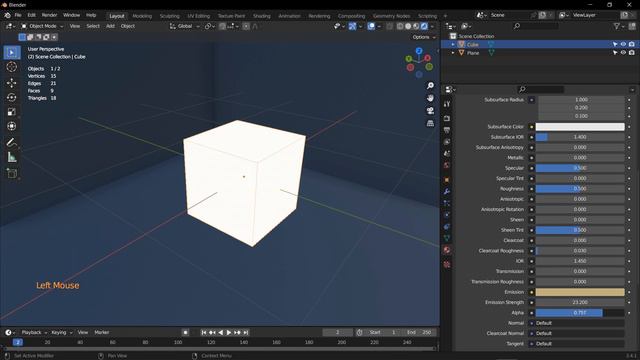This screenshot has height=360, width=640.
Task: Click the Subsurface Color swatch
Action: click(x=580, y=127)
